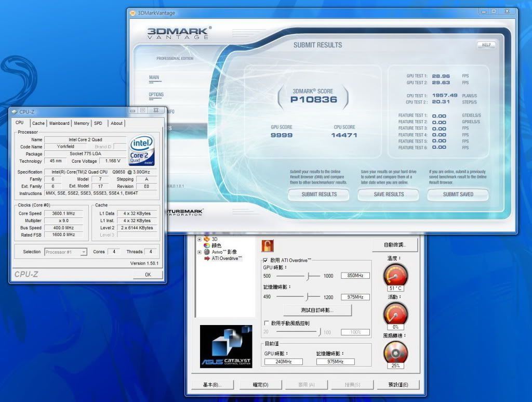Click the fan speed gauge dial
The image size is (532, 402).
pyautogui.click(x=395, y=352)
